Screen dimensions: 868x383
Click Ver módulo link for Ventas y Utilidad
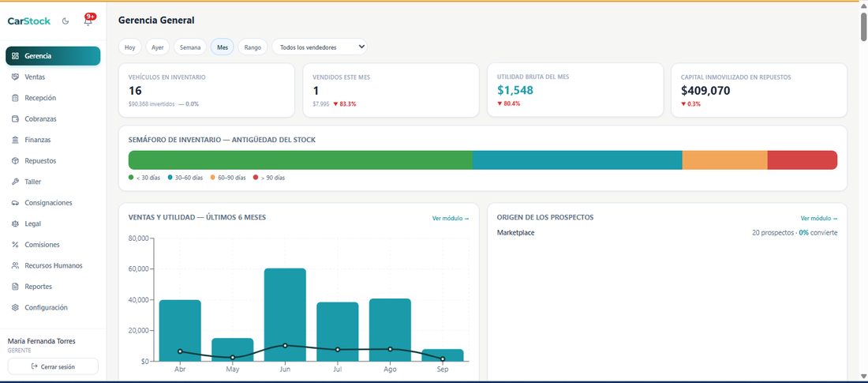tap(451, 219)
